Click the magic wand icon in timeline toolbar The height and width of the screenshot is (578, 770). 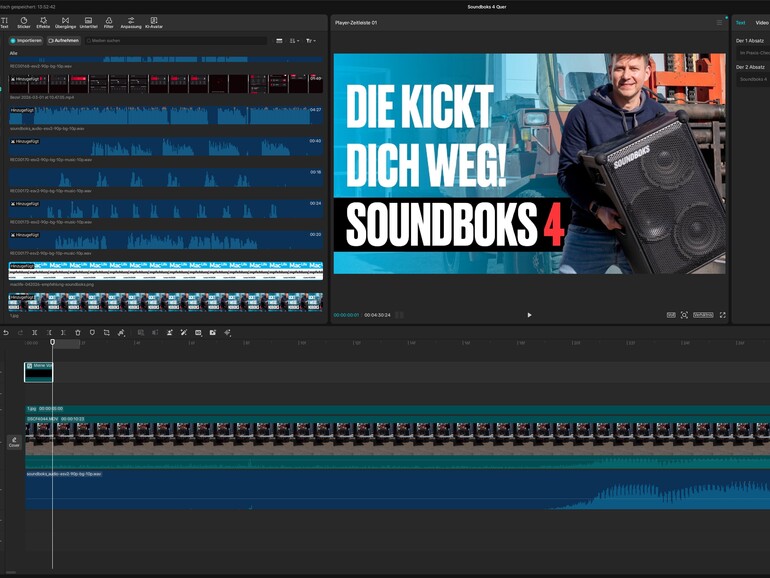[184, 332]
